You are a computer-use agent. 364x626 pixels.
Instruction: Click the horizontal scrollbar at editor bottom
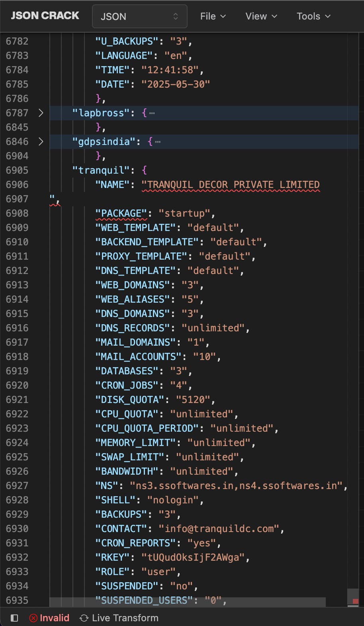(x=188, y=602)
